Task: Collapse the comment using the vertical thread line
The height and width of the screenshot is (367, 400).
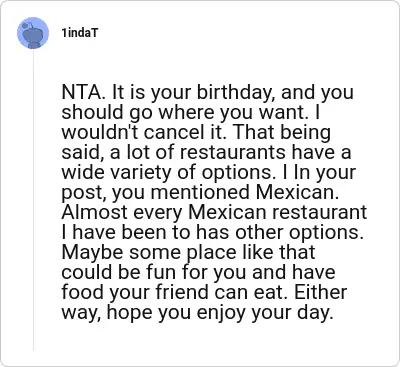Action: tap(33, 200)
